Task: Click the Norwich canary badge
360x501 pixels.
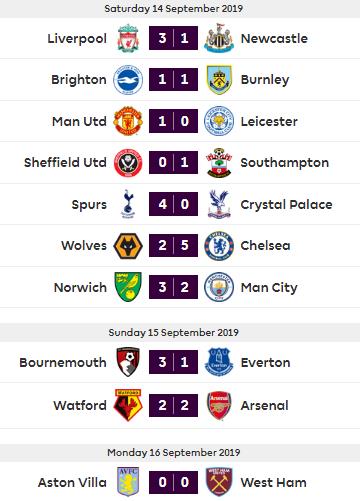Action: click(128, 287)
